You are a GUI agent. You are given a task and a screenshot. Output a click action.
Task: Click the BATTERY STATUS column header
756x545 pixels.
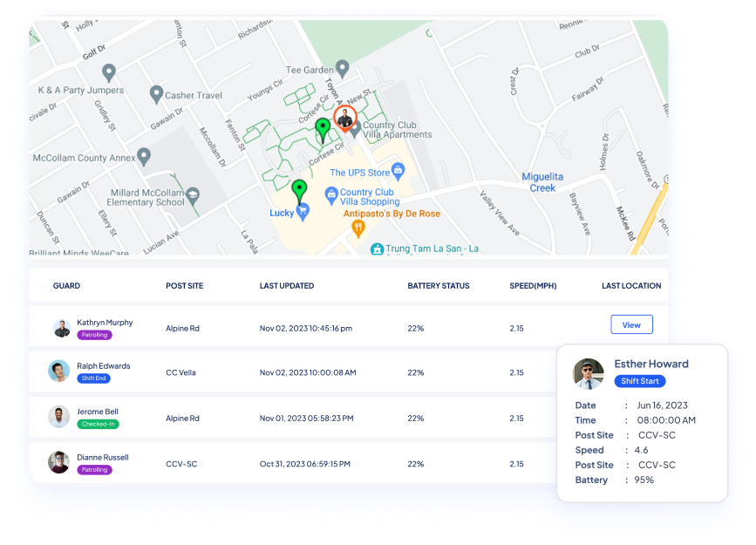tap(439, 285)
